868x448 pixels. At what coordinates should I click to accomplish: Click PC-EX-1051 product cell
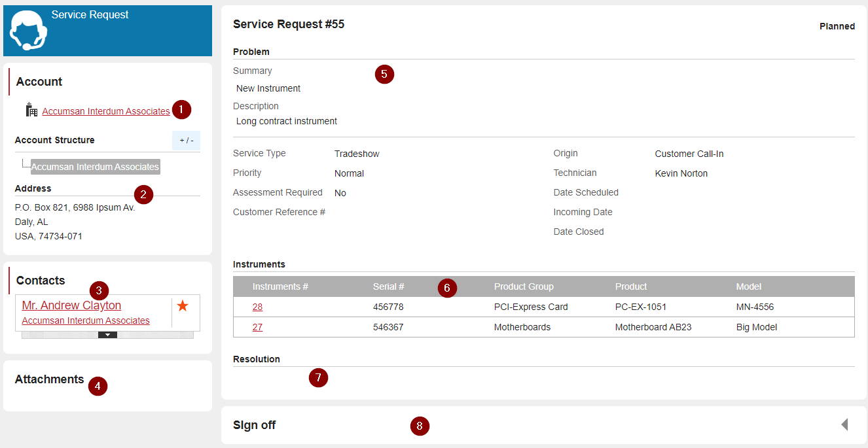click(642, 307)
